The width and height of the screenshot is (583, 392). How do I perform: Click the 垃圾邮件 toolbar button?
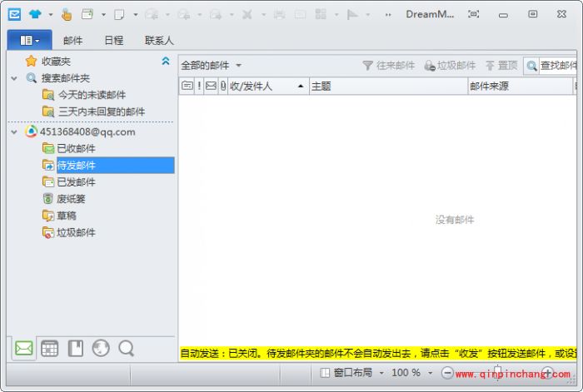450,66
